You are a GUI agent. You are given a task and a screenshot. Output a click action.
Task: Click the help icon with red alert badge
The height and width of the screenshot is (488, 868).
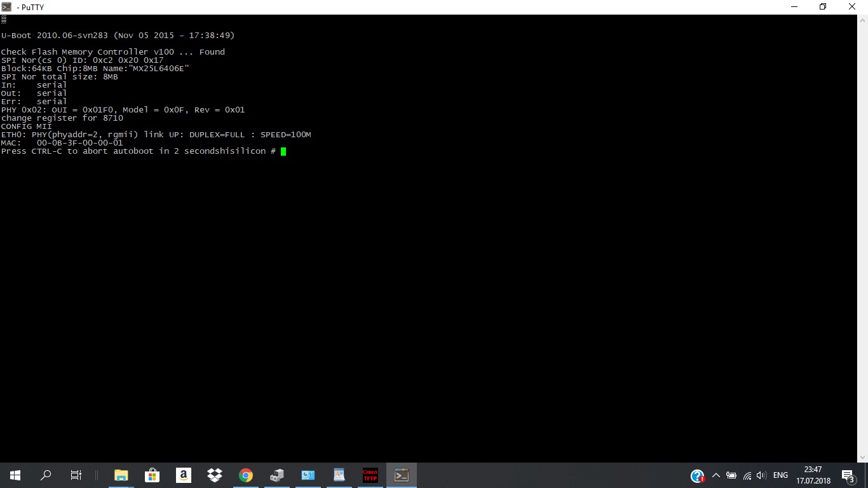point(697,476)
